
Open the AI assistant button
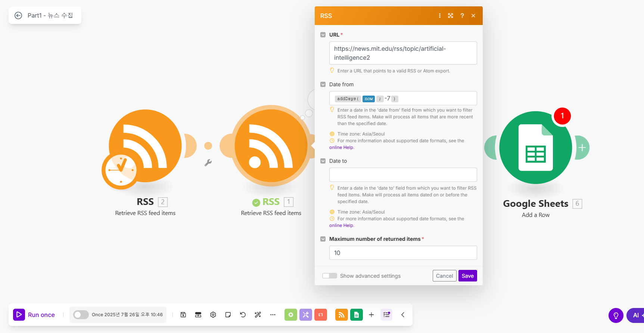pos(635,315)
